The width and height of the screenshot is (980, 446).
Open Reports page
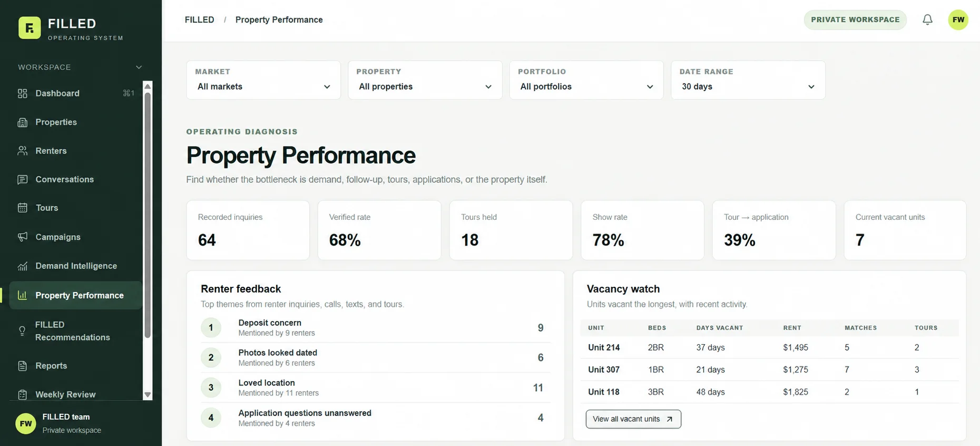point(76,366)
